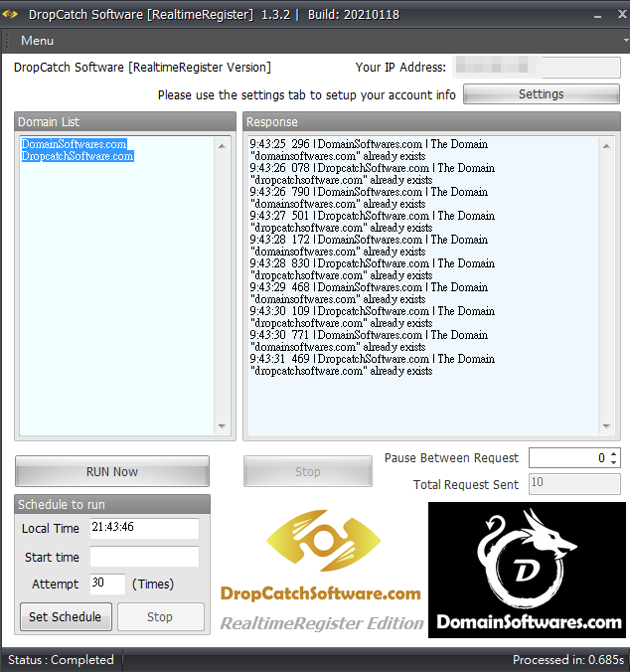Screen dimensions: 630x672
Task: Open the Menu item
Action: coord(37,41)
